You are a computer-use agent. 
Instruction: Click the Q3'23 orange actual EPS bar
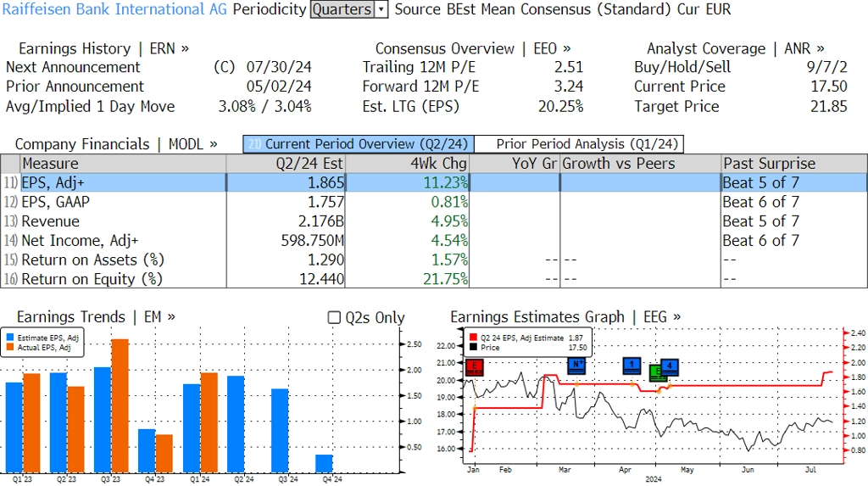120,405
